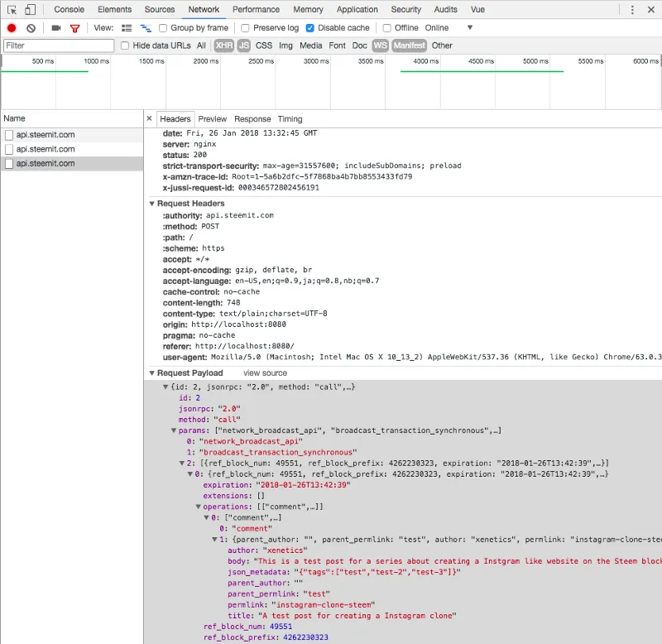Filter requests by Font

[x=338, y=46]
